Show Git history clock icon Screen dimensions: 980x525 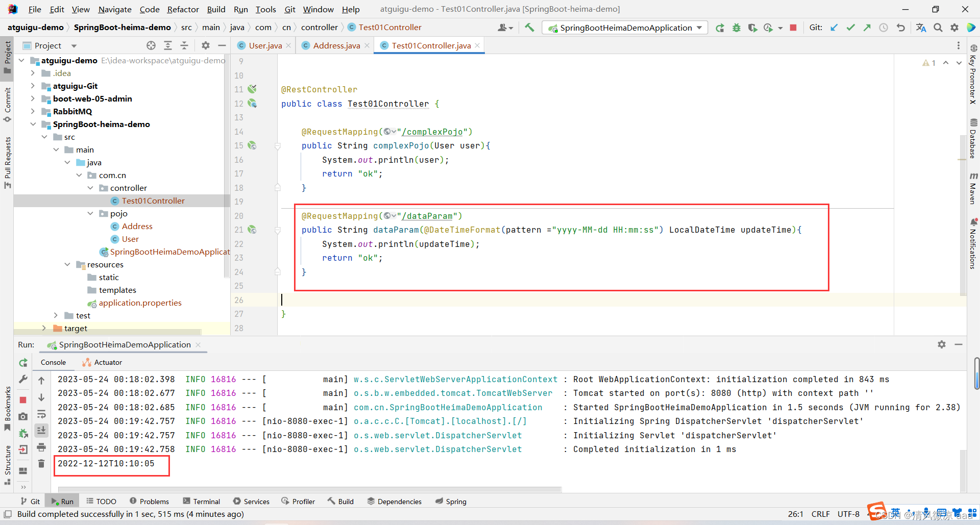(x=884, y=28)
